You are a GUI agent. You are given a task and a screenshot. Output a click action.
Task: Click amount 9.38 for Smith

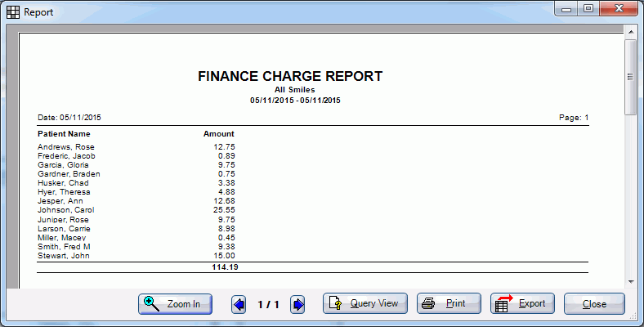click(226, 247)
